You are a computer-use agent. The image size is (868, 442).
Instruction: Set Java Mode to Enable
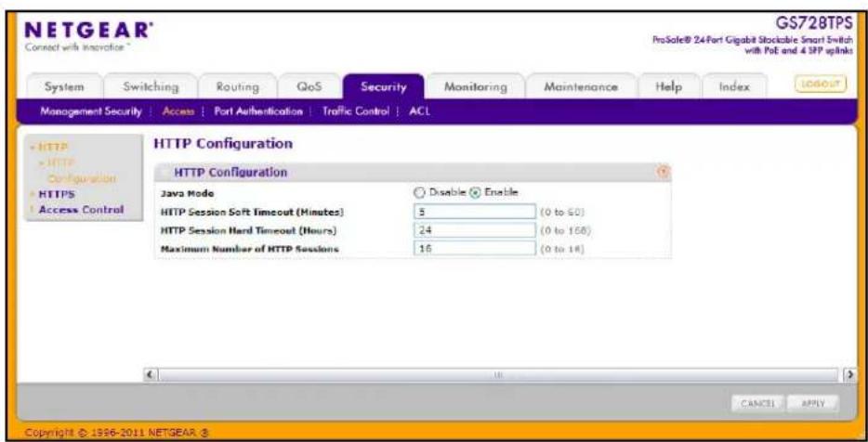point(474,192)
